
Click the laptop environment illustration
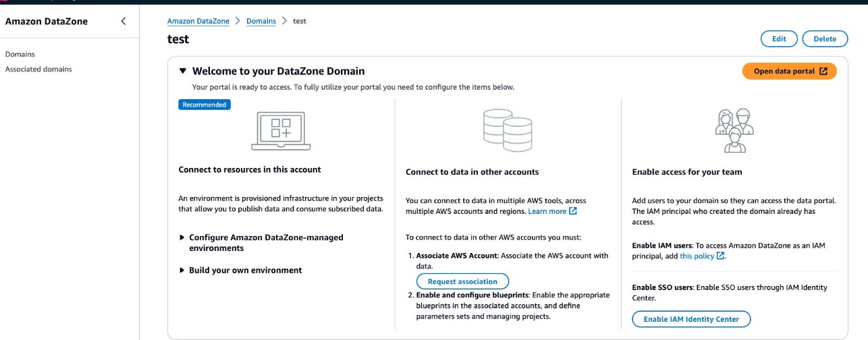tap(281, 132)
